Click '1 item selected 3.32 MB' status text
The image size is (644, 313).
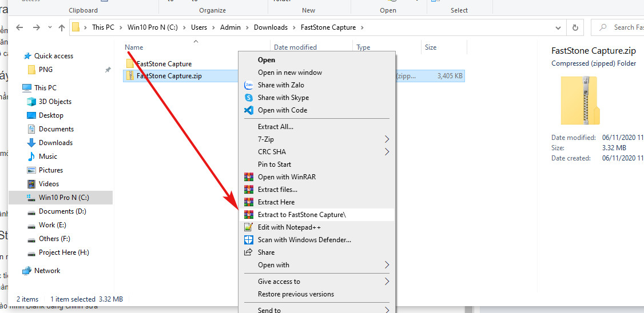coord(86,299)
